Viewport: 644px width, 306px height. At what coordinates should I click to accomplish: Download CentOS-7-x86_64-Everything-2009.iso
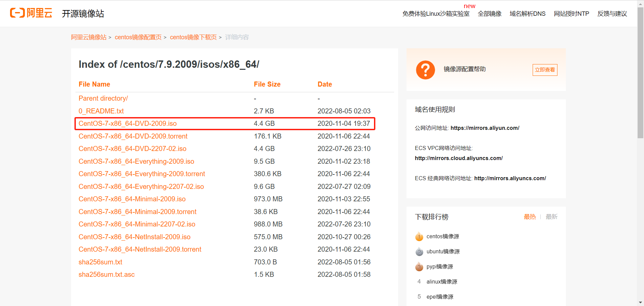(136, 161)
